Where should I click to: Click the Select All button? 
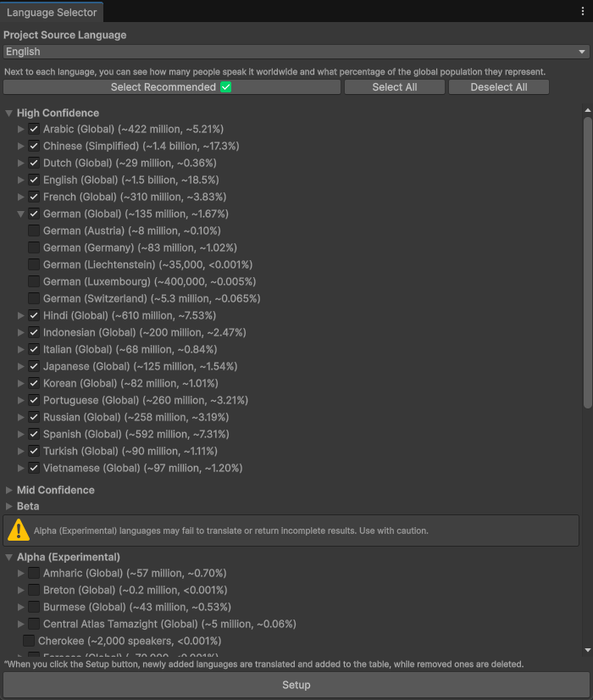(394, 86)
